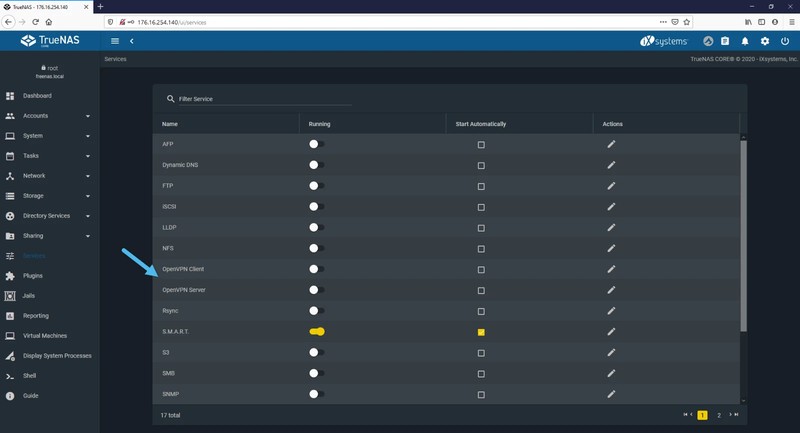Edit the OpenVPN Client service settings
Image resolution: width=800 pixels, height=433 pixels.
coord(611,269)
